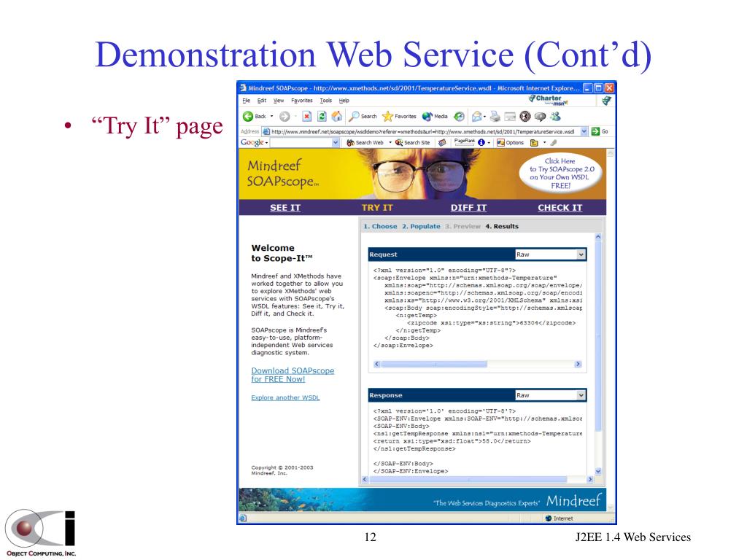
Task: Click the Google toolbar Search Web button
Action: coord(365,142)
